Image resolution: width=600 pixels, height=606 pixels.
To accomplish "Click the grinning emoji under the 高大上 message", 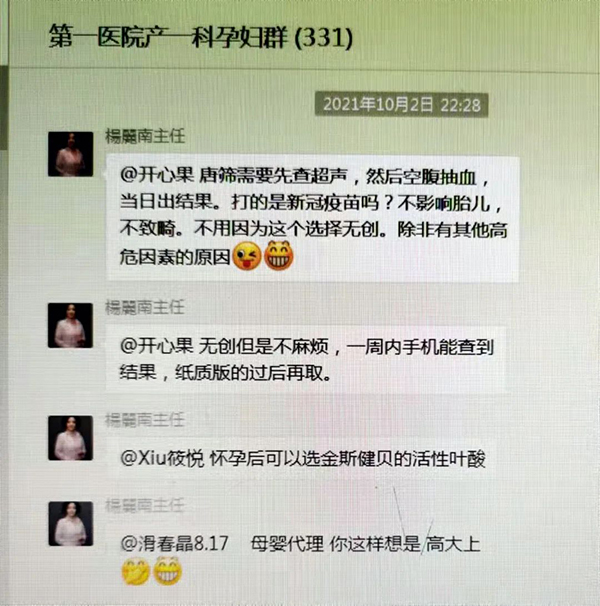I will click(x=167, y=570).
